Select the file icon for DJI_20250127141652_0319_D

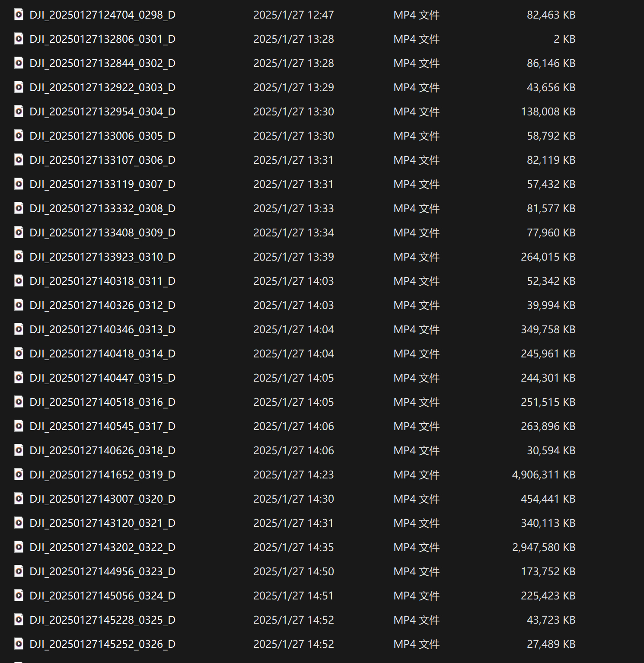click(x=19, y=475)
